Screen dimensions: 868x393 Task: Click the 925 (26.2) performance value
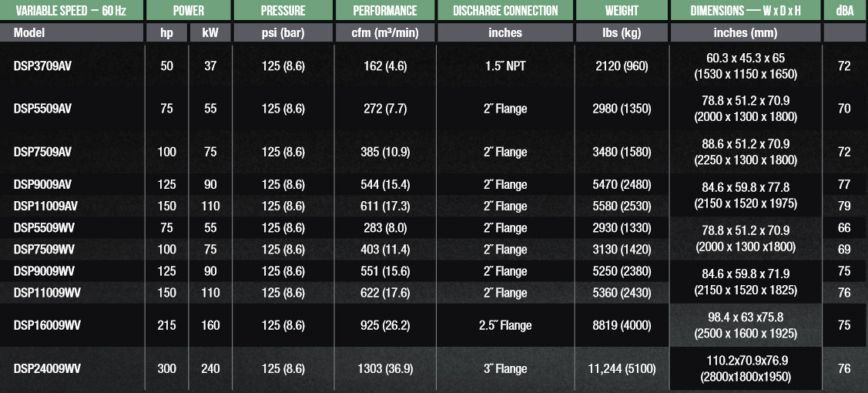click(385, 325)
